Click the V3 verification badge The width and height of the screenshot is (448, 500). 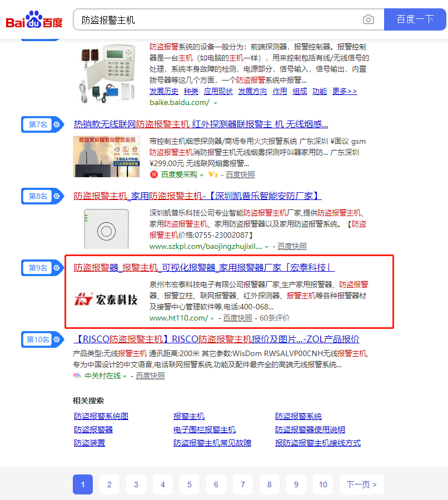tap(213, 175)
